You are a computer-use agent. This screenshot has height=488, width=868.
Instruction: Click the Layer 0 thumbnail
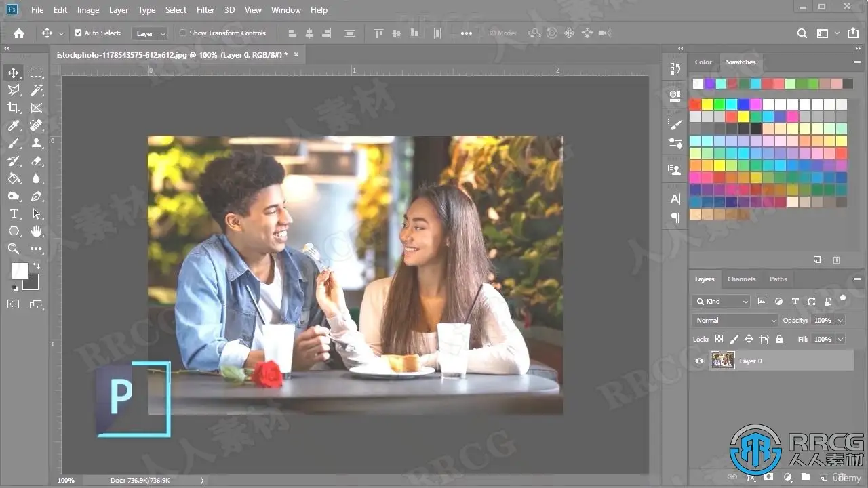(722, 361)
